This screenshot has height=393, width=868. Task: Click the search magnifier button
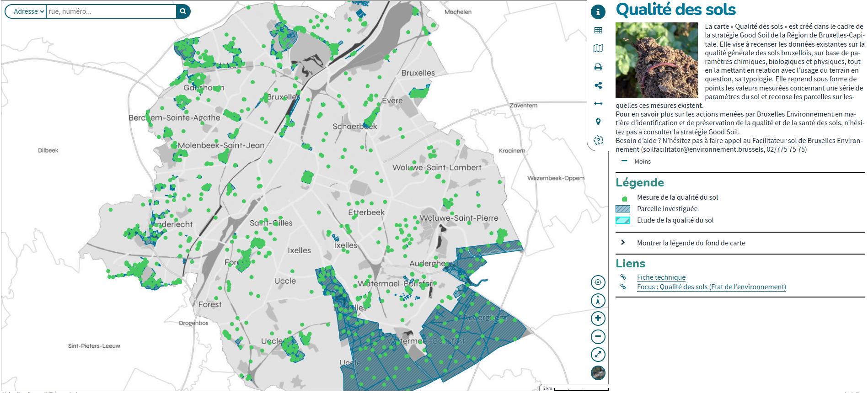pos(183,11)
